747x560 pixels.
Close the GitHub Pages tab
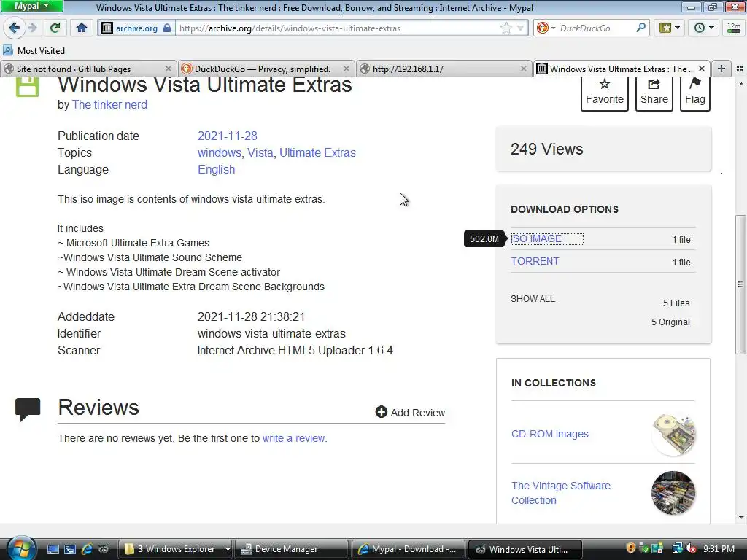(x=169, y=69)
